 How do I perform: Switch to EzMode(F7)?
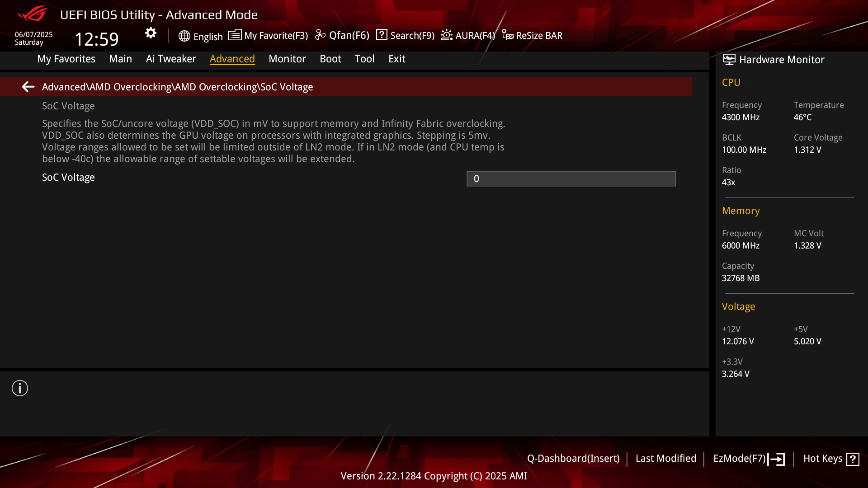click(x=740, y=459)
